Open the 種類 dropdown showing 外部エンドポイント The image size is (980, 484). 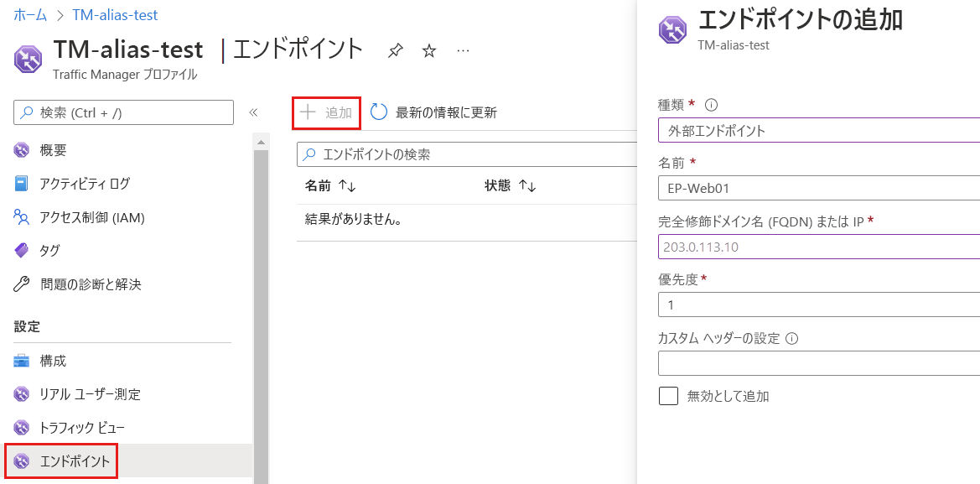[x=819, y=130]
